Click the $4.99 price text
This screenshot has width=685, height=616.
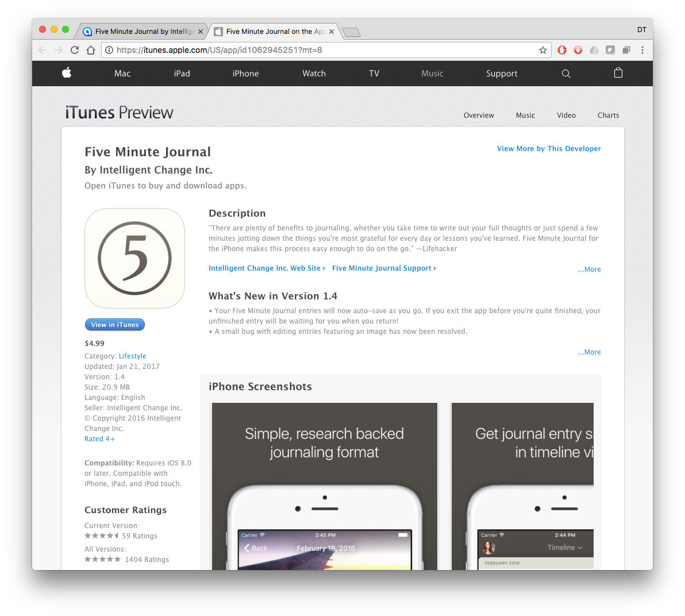[94, 344]
